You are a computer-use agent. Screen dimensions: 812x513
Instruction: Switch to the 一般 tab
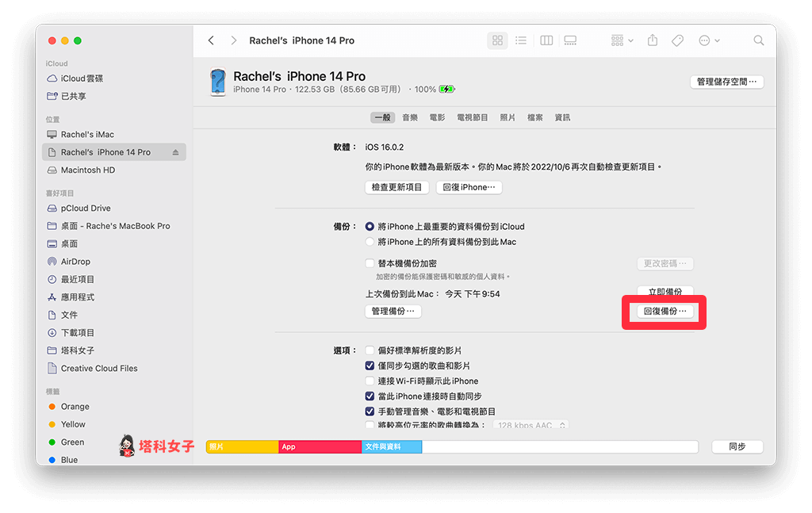(383, 117)
